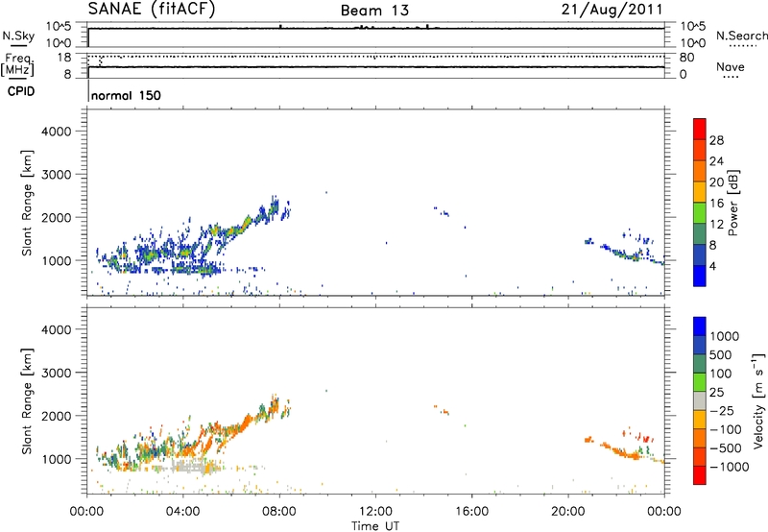The width and height of the screenshot is (768, 532).
Task: Click the solid line sample under N.Sky
Action: pos(18,46)
